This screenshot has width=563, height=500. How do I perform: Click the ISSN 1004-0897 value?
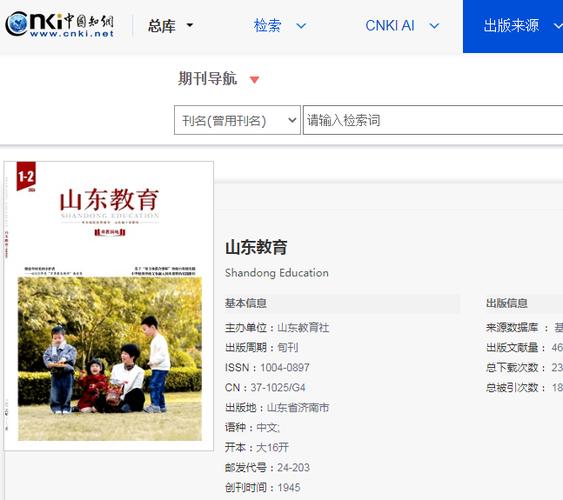(x=285, y=368)
